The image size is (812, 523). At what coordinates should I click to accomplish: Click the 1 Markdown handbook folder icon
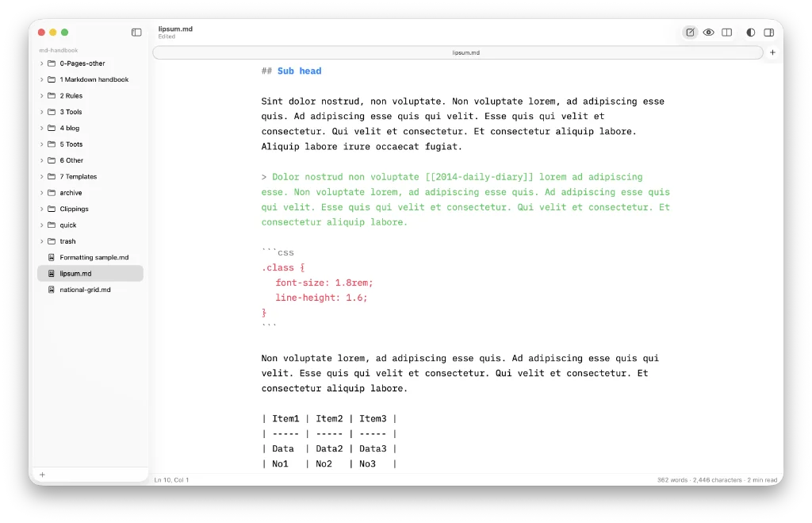coord(52,79)
